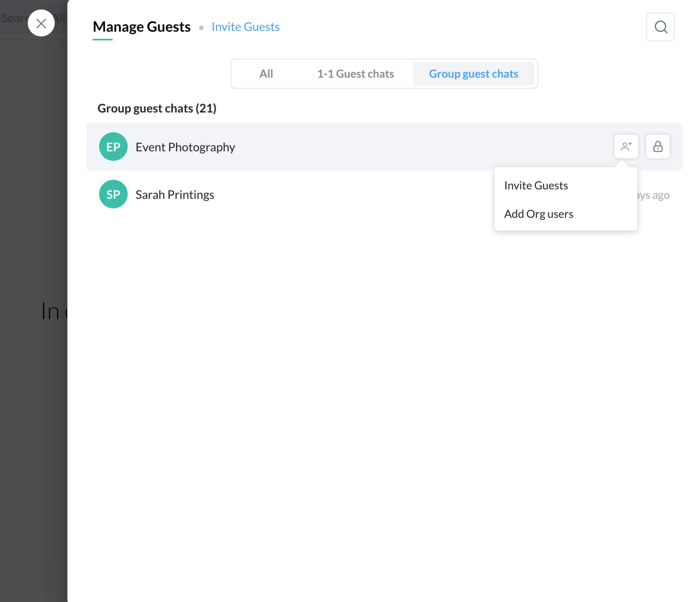Switch to 1-1 Guest chats tab
Screen dimensions: 700x602
click(x=355, y=74)
